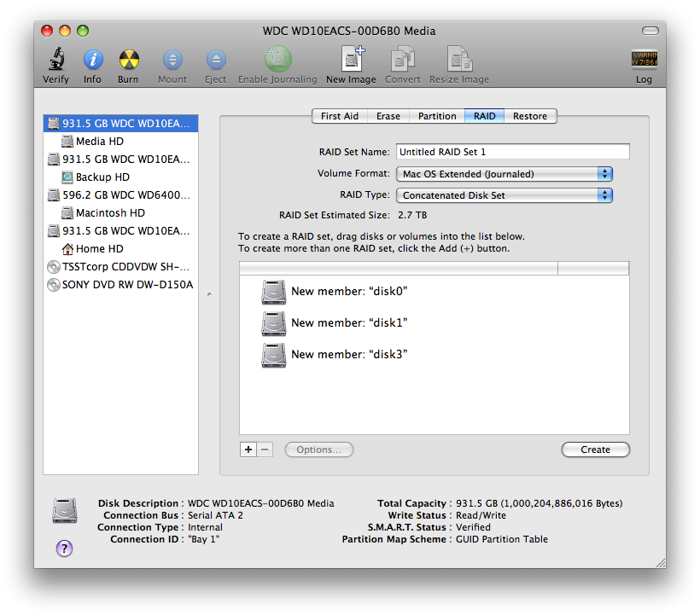Open the Volume Format dropdown
The height and width of the screenshot is (615, 700).
click(505, 174)
